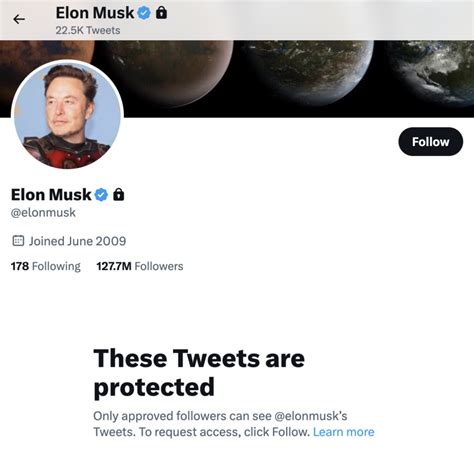Open Learn more about protected Tweets
Image resolution: width=474 pixels, height=460 pixels.
(x=343, y=432)
